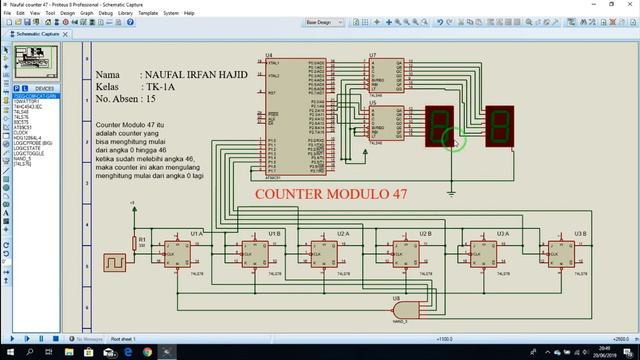Select the Selection Mode arrow tool
This screenshot has height=360, width=640.
[x=6, y=50]
